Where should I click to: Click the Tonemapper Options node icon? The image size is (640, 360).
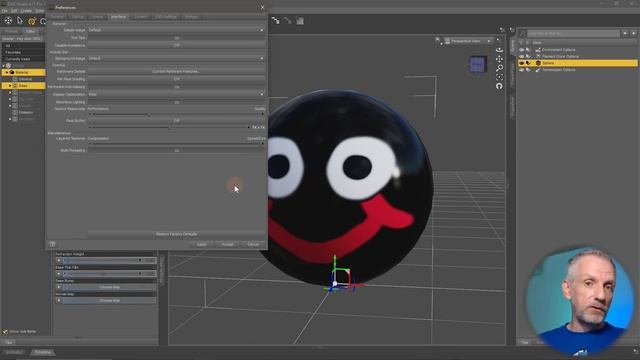(538, 70)
